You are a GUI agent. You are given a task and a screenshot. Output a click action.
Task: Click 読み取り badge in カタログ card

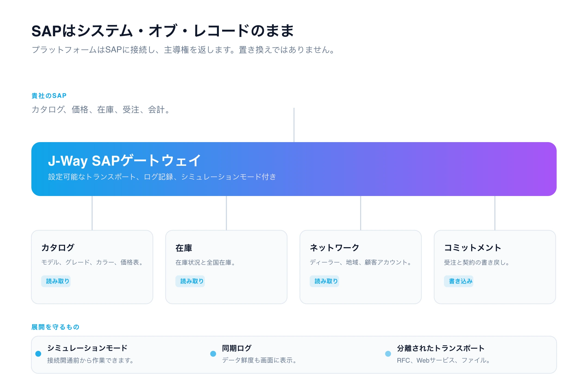pyautogui.click(x=56, y=281)
